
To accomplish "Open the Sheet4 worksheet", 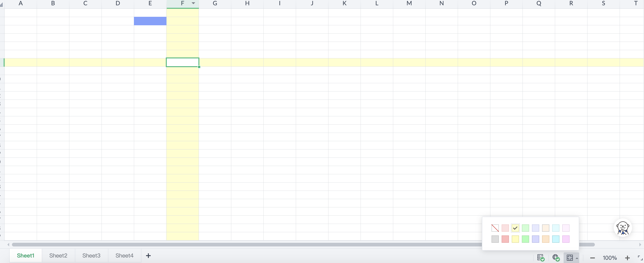I will pos(124,255).
